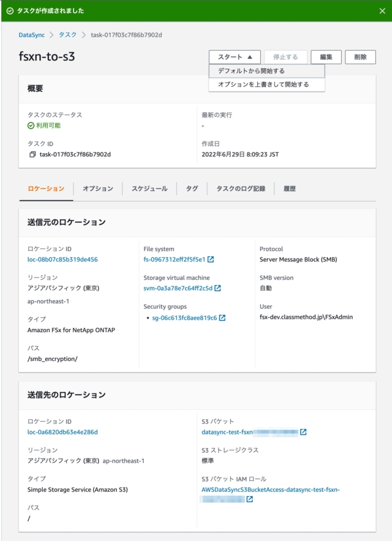Dismiss the task created success banner

(383, 11)
